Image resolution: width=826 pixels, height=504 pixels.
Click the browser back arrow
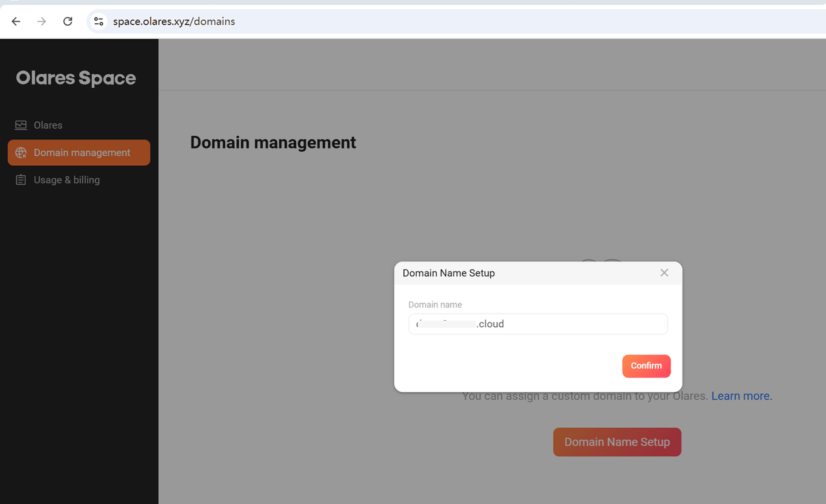(x=15, y=21)
